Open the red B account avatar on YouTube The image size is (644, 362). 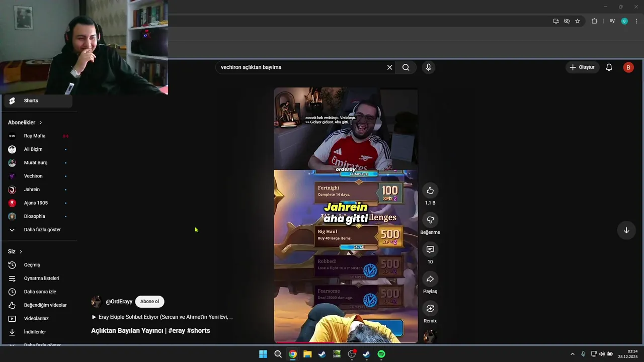(x=628, y=67)
